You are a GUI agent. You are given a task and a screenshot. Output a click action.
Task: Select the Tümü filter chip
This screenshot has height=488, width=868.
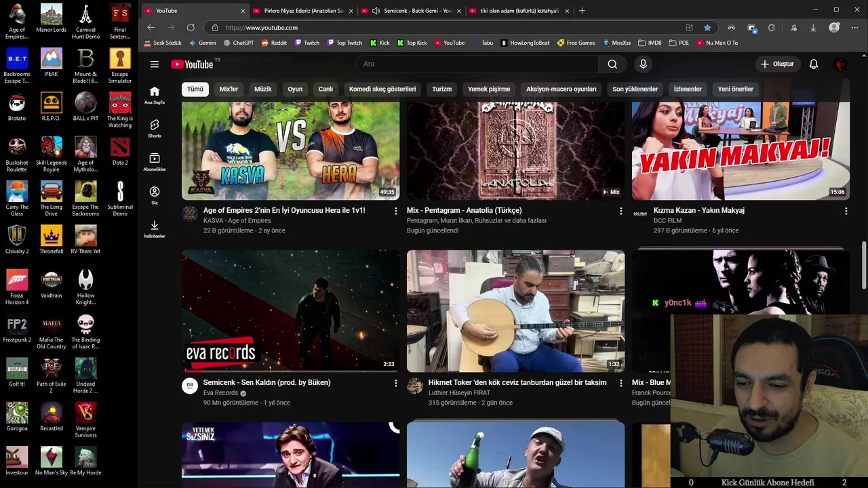pyautogui.click(x=195, y=89)
